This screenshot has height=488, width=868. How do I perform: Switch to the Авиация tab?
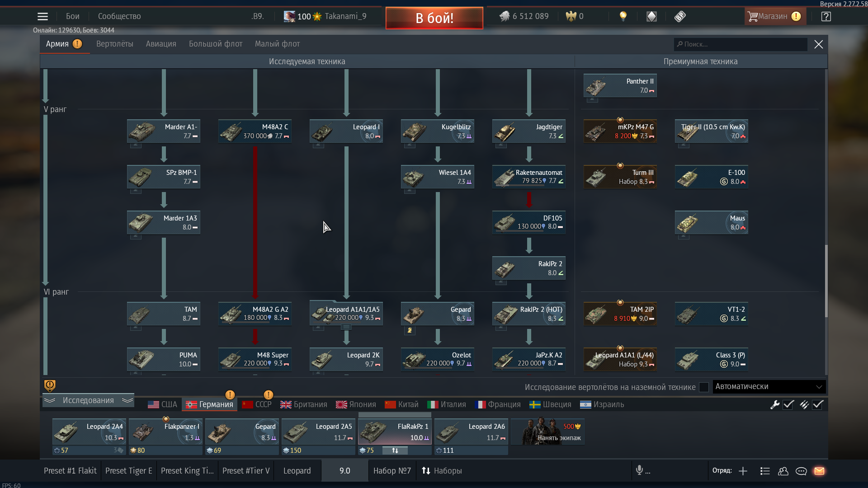click(x=161, y=44)
